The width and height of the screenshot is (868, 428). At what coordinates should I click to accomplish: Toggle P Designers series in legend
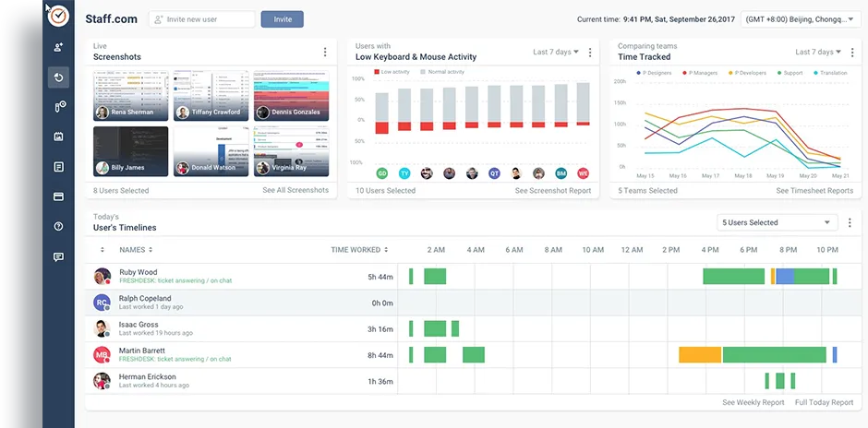click(x=656, y=72)
